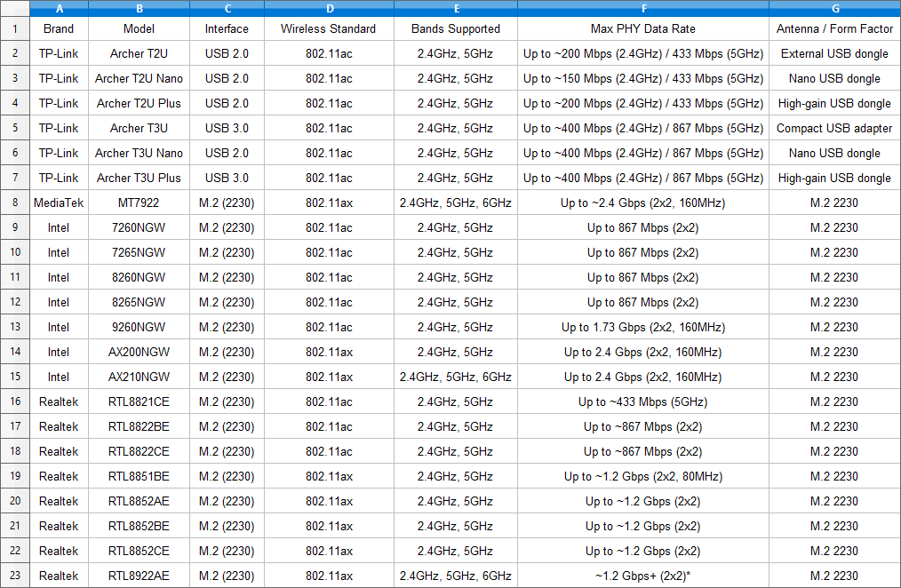Click the 'RTL8822BE' cell
Screen dimensions: 901x588
click(x=139, y=426)
